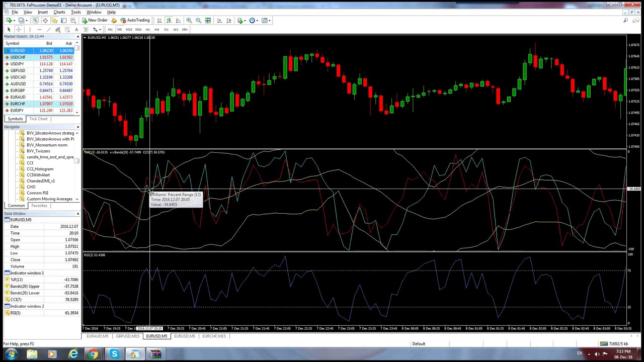Switch chart to bar chart style

(159, 21)
